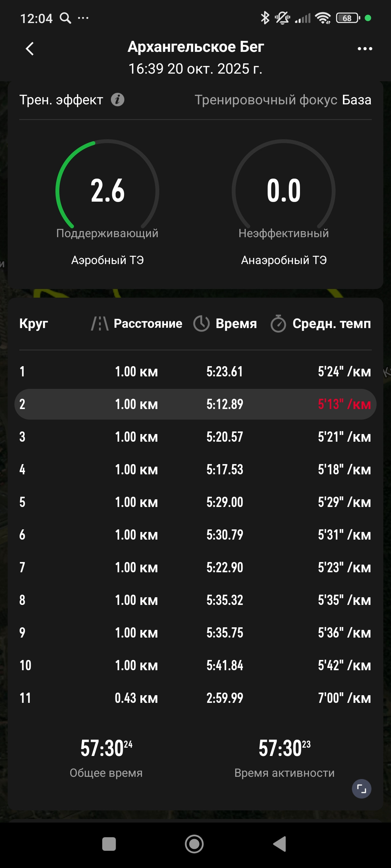Tap the search icon in status bar

tap(65, 18)
